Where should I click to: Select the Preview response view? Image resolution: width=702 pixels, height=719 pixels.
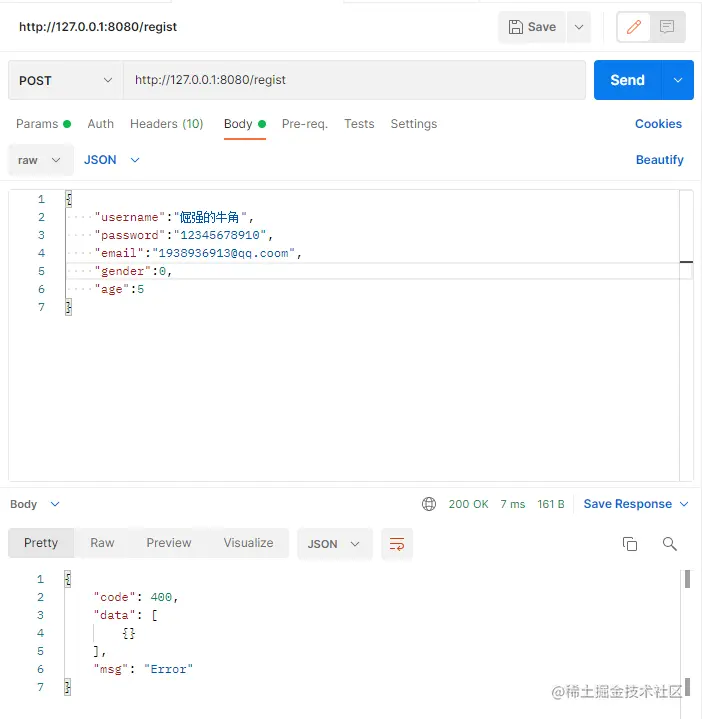(x=169, y=543)
